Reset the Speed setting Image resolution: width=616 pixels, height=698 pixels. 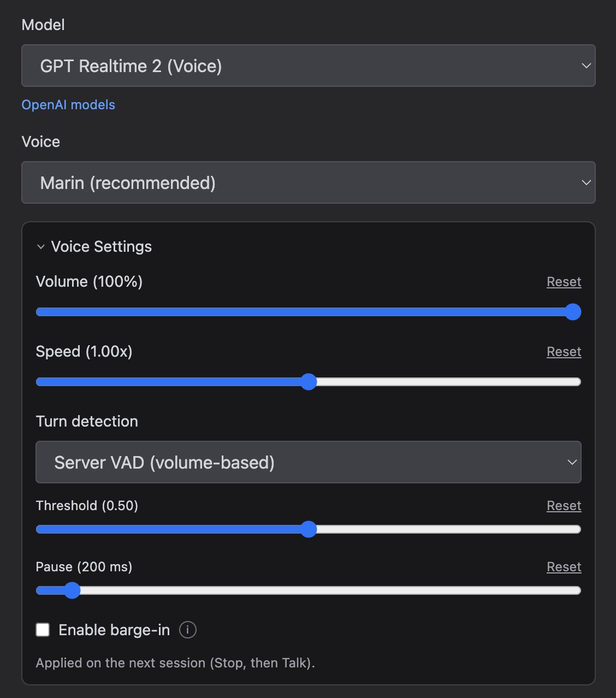point(564,352)
